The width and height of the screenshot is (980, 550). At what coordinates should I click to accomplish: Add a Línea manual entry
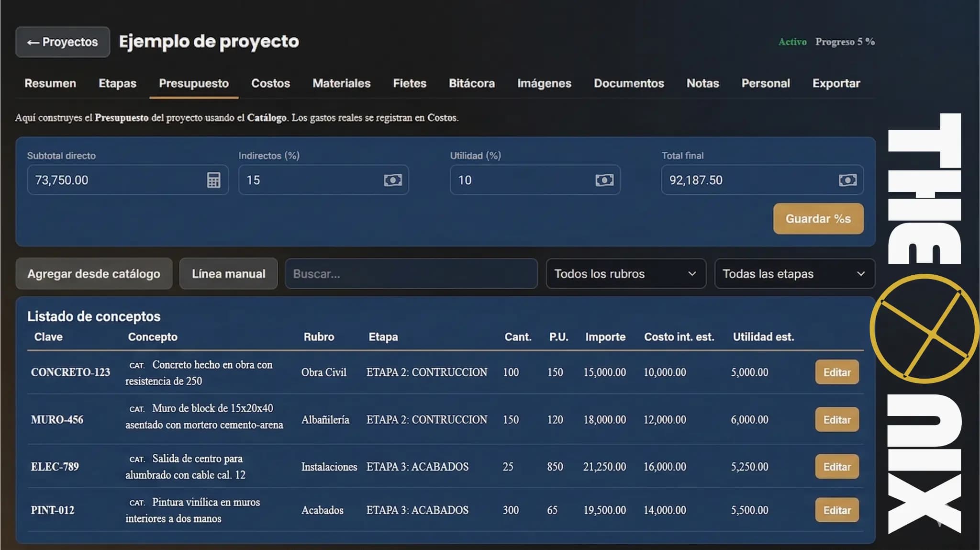[228, 274]
